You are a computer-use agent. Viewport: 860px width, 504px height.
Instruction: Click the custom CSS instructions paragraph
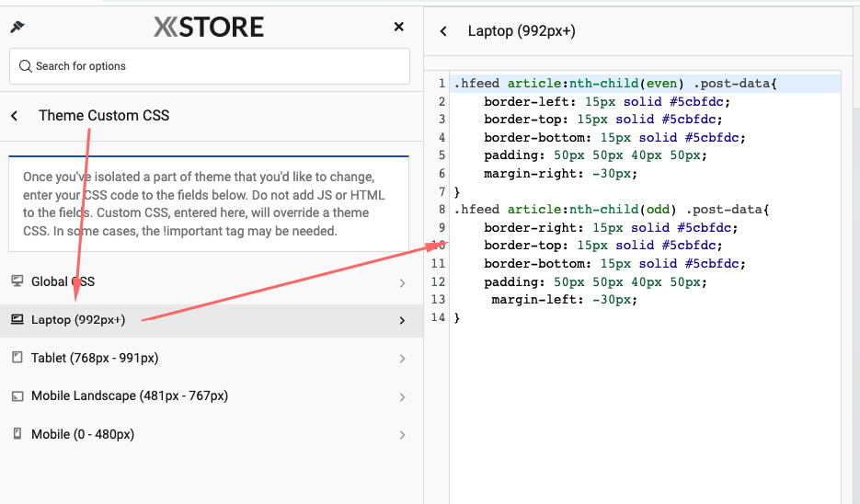(x=204, y=203)
